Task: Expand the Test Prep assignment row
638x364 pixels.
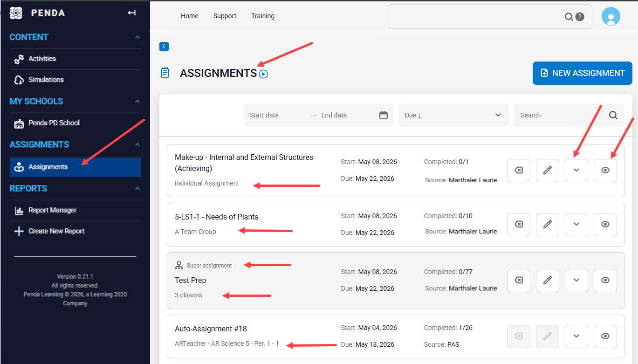Action: 576,281
